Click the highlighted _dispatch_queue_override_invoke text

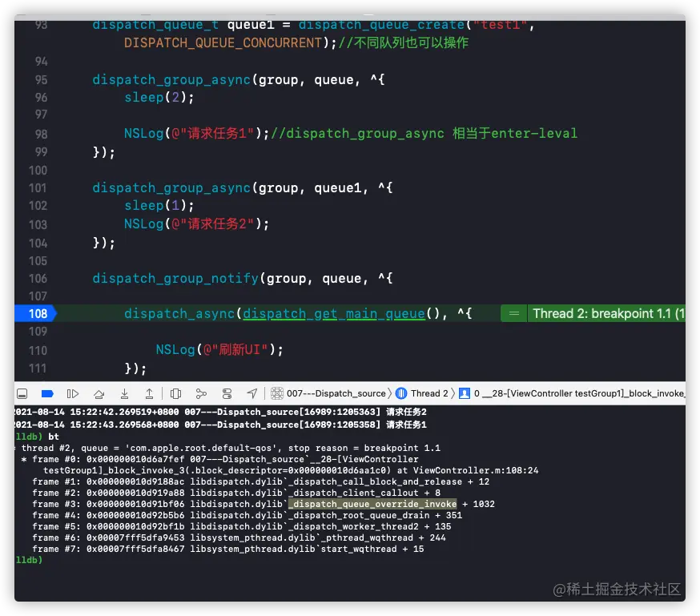pos(372,504)
